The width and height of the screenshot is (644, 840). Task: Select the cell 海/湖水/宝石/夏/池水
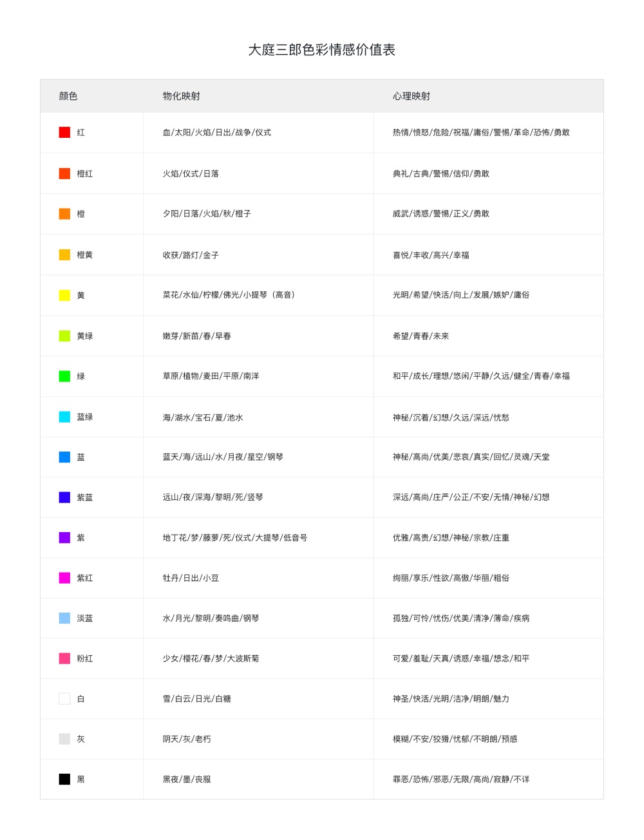tap(258, 417)
